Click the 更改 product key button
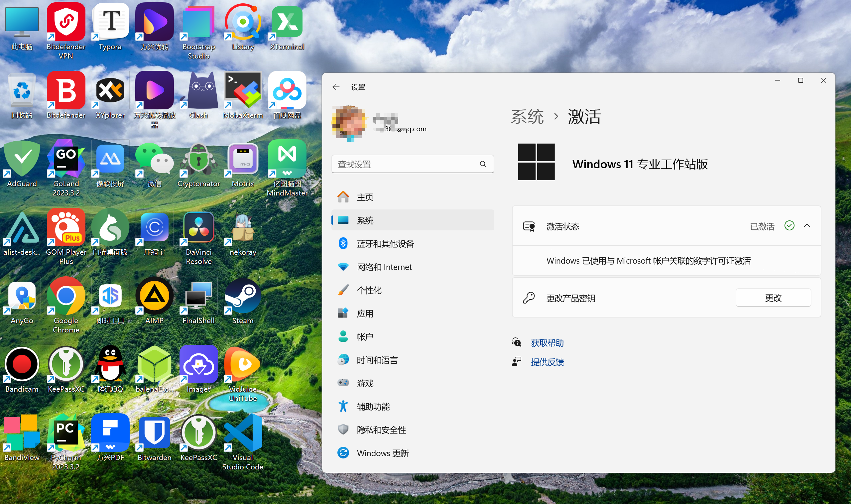This screenshot has width=851, height=504. 773,298
